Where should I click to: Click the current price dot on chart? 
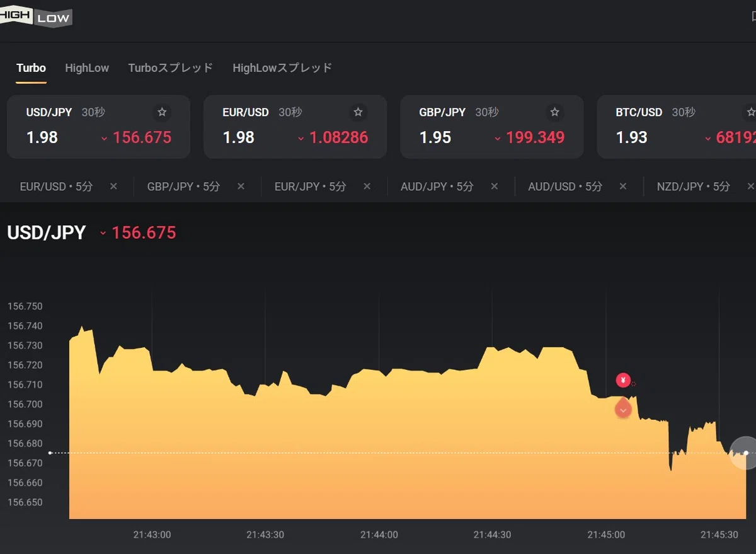tap(746, 453)
